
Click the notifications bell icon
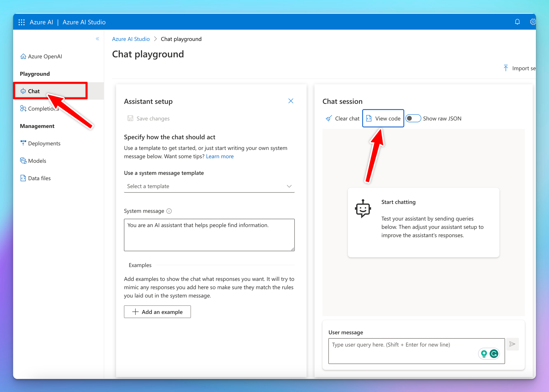click(x=517, y=22)
